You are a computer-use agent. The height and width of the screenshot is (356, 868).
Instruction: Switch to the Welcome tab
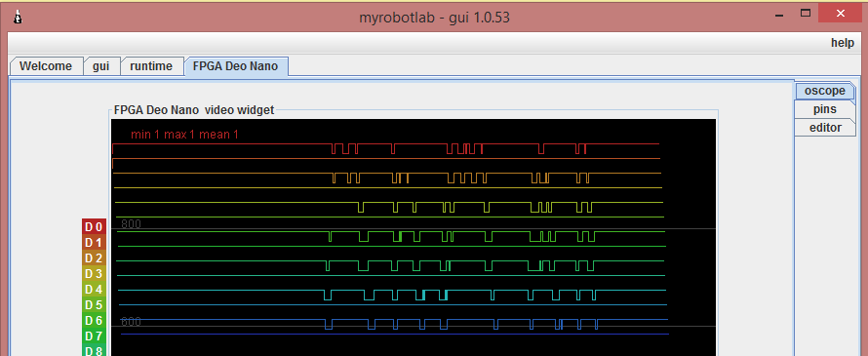(46, 66)
